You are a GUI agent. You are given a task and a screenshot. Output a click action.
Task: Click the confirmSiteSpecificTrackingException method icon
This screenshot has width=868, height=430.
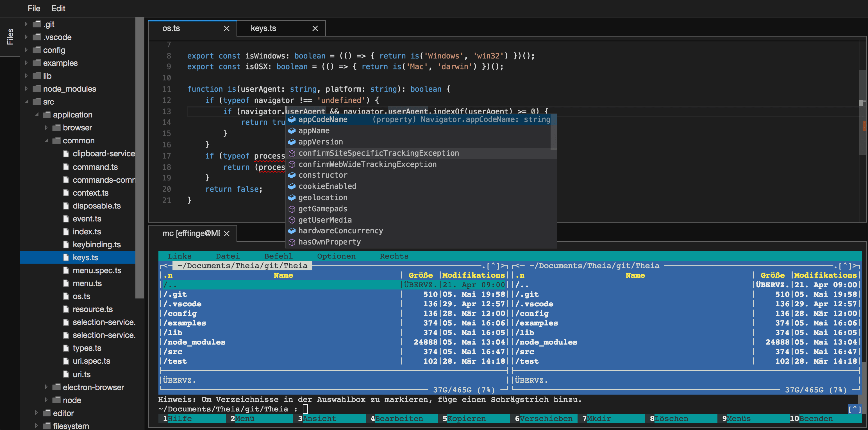(292, 153)
